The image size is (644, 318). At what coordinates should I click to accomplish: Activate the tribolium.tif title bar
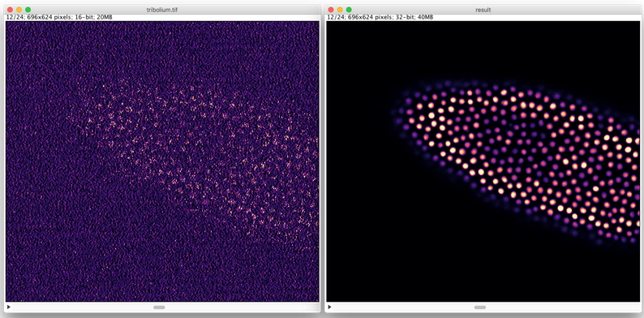coord(162,10)
